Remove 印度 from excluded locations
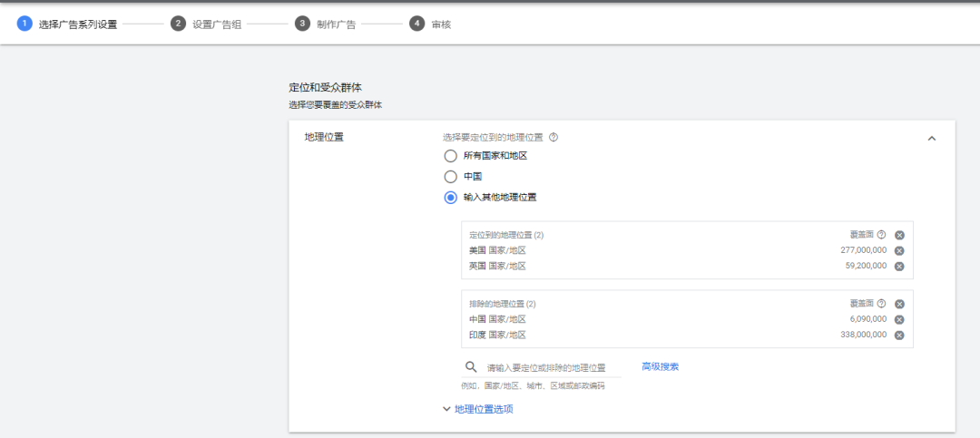Screen dimensions: 980x438 click(899, 335)
